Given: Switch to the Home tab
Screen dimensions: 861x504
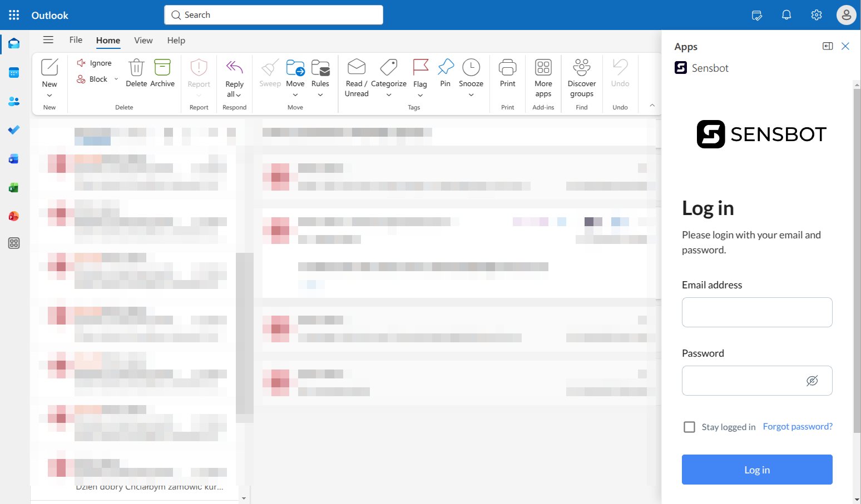Looking at the screenshot, I should pos(108,40).
